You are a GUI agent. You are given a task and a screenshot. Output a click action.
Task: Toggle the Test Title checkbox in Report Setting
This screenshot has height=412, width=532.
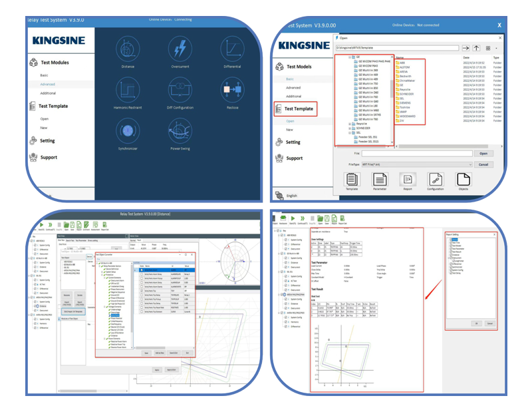click(451, 242)
